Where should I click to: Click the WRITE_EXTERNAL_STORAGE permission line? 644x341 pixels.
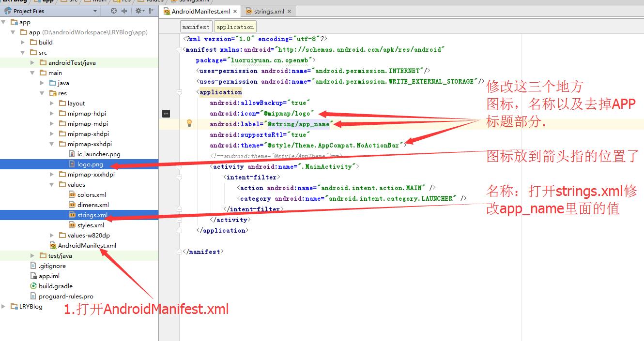(340, 81)
